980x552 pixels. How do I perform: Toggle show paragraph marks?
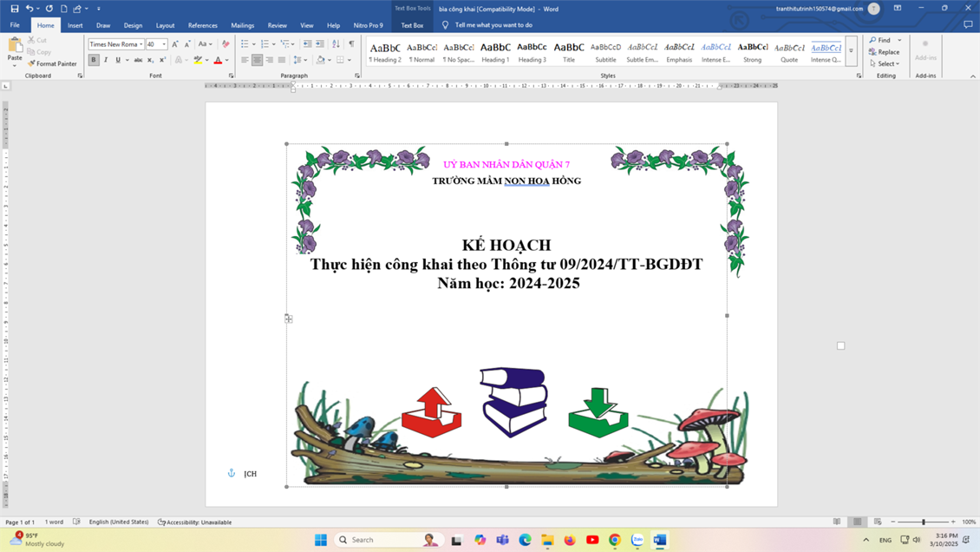pos(351,44)
